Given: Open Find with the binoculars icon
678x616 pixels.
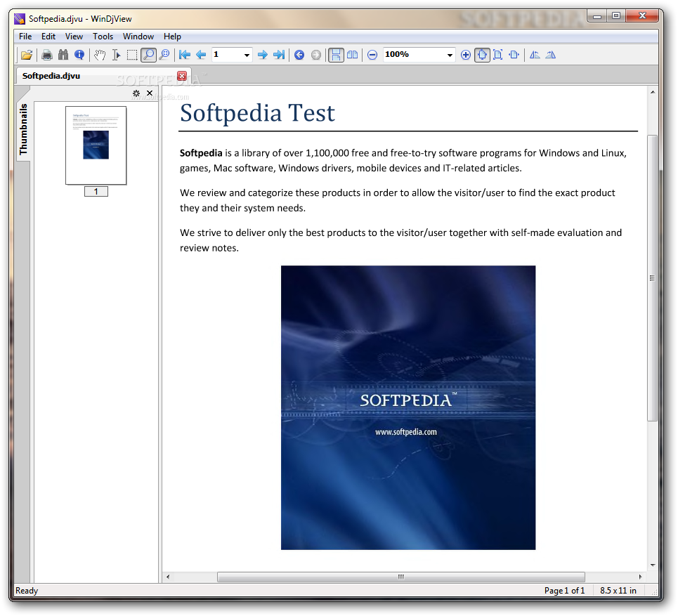Looking at the screenshot, I should [x=63, y=55].
